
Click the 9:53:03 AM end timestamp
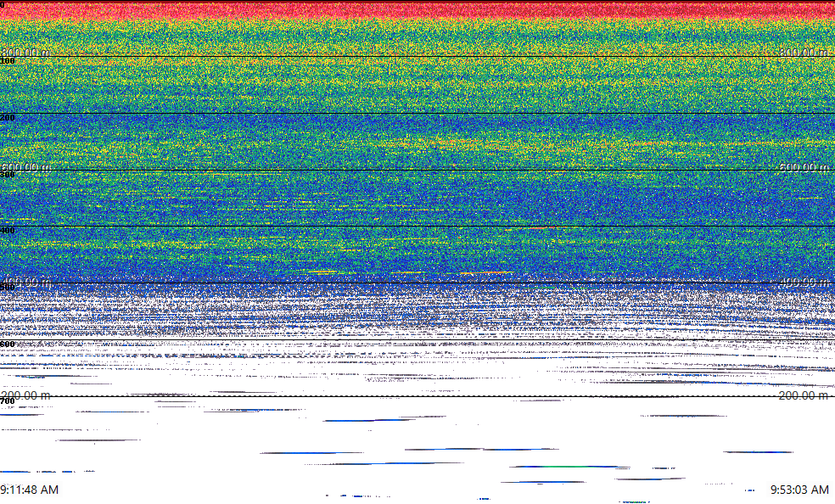pyautogui.click(x=799, y=490)
